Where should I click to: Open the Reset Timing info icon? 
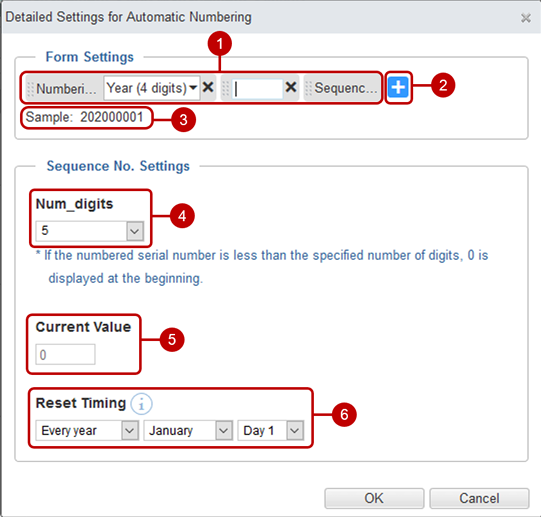pos(141,403)
